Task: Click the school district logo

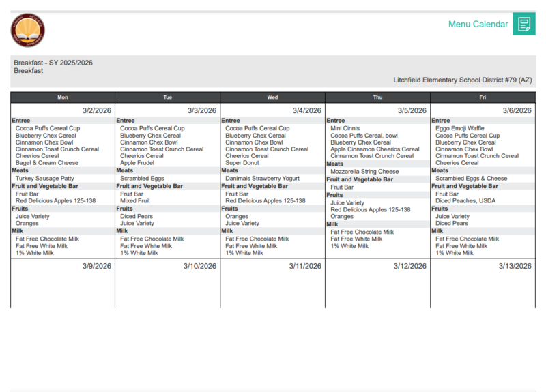Action: [x=28, y=31]
